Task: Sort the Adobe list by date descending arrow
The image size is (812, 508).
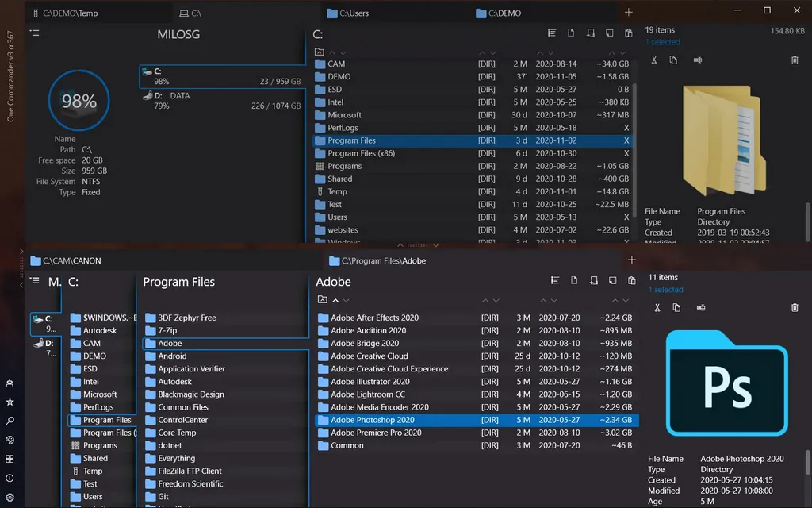Action: tap(554, 301)
